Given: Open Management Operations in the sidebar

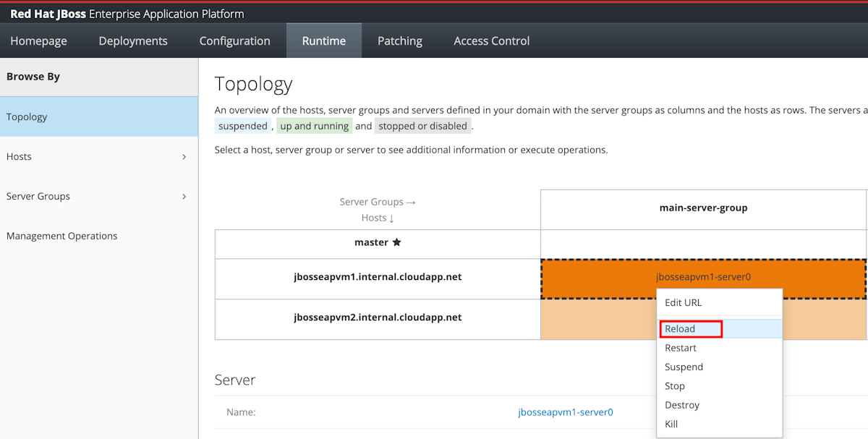Looking at the screenshot, I should click(x=62, y=236).
